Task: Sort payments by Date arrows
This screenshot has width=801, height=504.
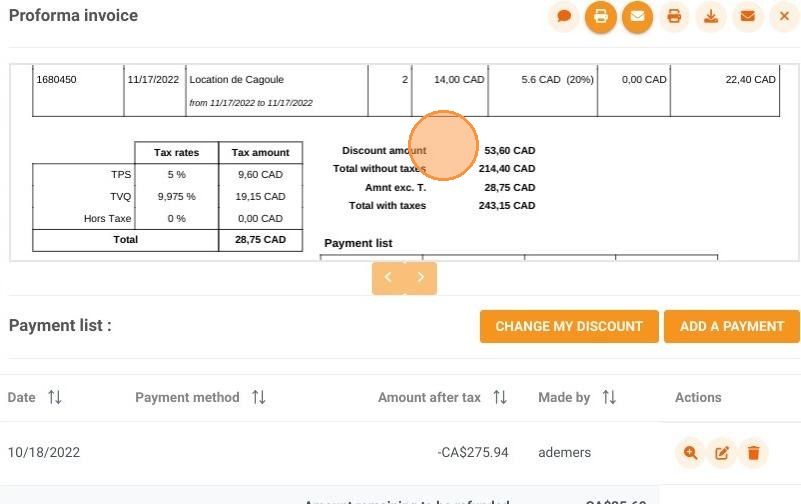Action: [x=55, y=397]
